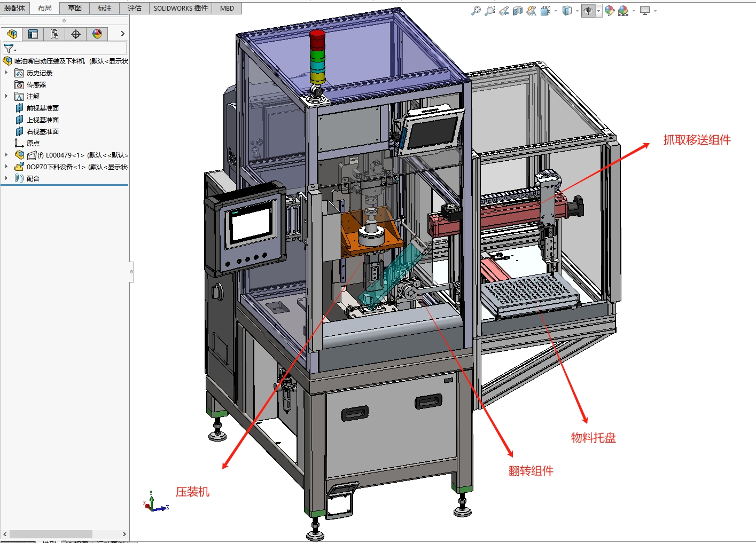
Task: Expand the 配合 mates node
Action: click(x=6, y=178)
